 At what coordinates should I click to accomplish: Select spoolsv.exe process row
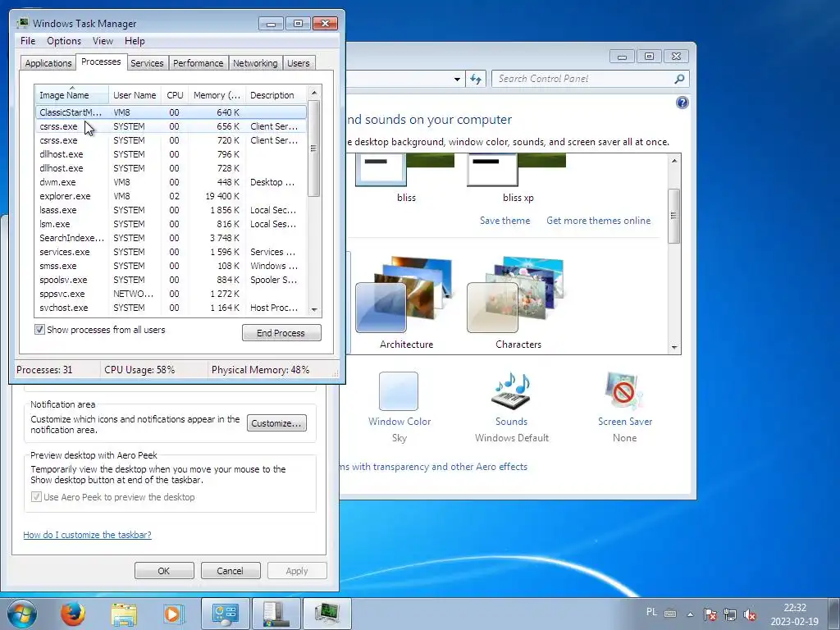(171, 280)
